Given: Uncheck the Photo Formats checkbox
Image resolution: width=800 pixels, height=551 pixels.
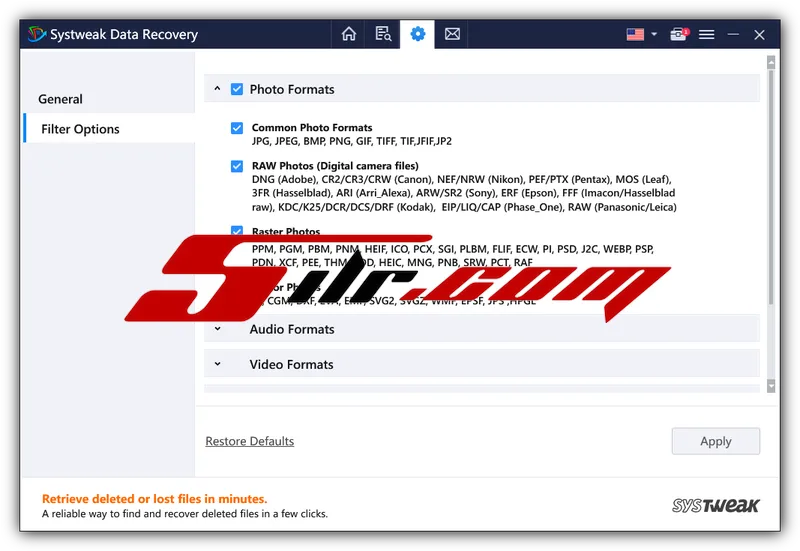Looking at the screenshot, I should click(237, 89).
